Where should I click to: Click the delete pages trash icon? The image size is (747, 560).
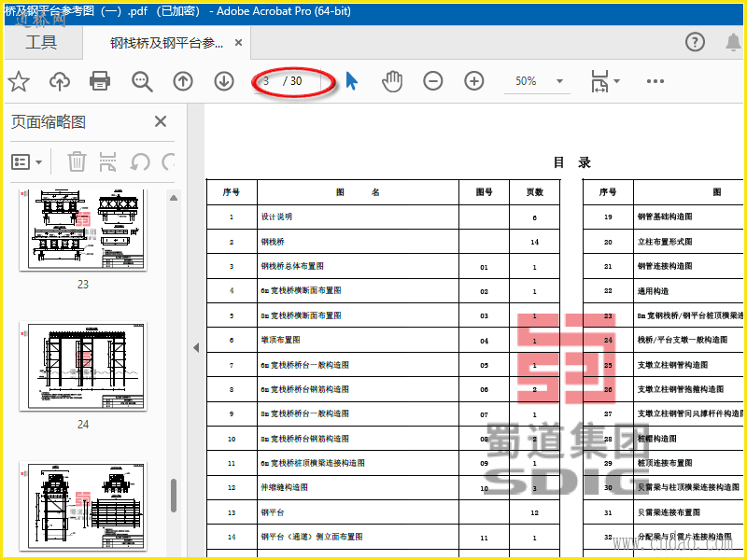tap(77, 161)
